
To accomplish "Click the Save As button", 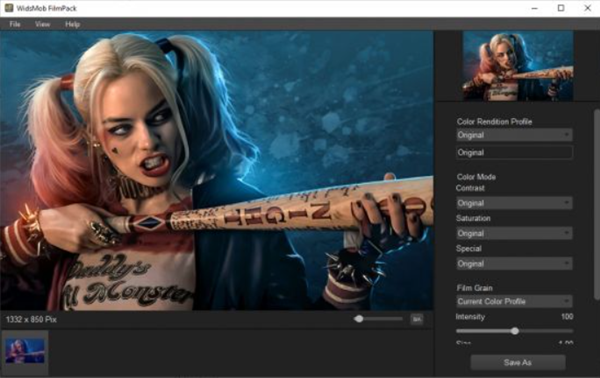I will [518, 362].
